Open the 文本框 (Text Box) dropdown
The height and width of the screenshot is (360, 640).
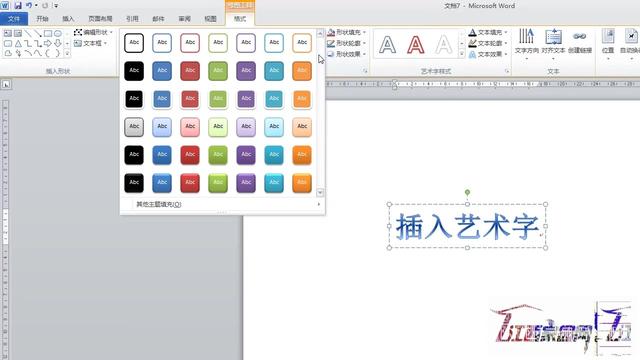click(91, 43)
